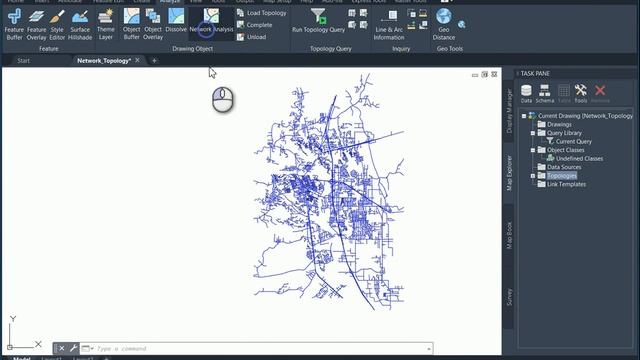The width and height of the screenshot is (640, 360).
Task: Start the Object Overlay tool
Action: [x=153, y=24]
